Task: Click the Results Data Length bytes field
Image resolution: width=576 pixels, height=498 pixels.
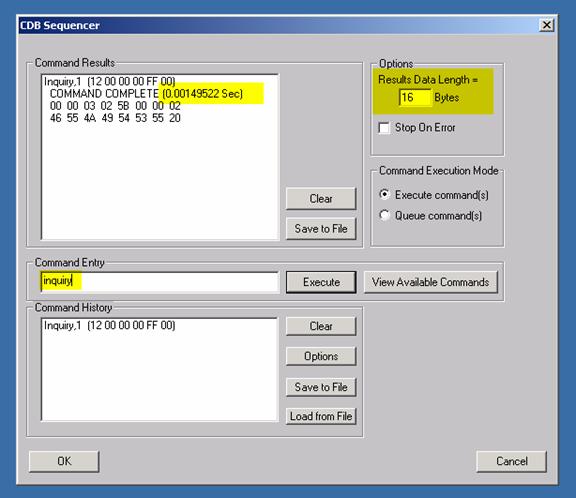Action: tap(415, 98)
